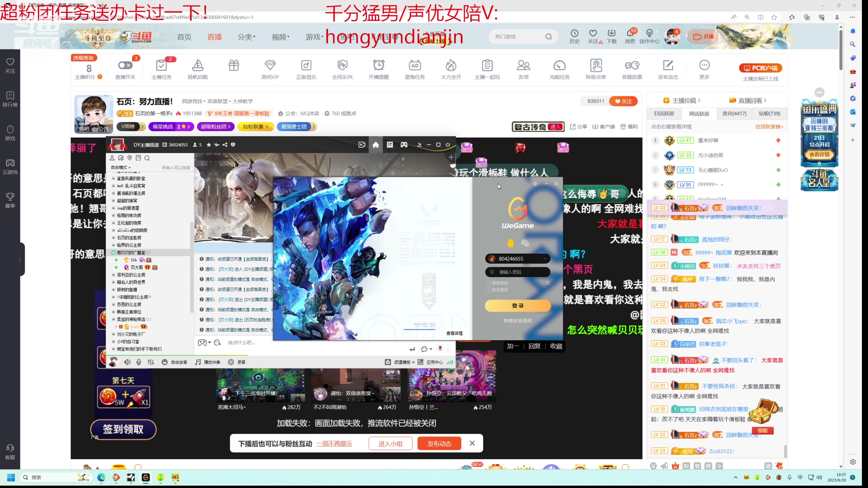Select QQ penguin login icon in WeGame
Viewport: 868px width, 488px height.
pyautogui.click(x=510, y=243)
